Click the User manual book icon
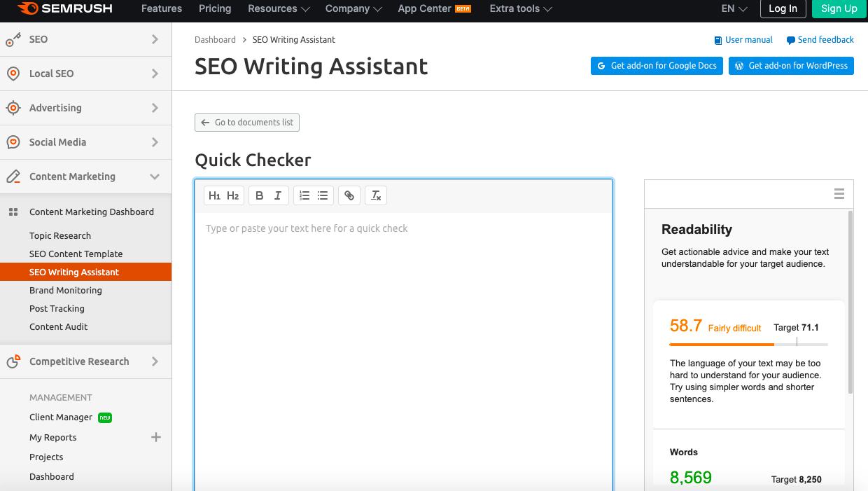 [x=717, y=41]
